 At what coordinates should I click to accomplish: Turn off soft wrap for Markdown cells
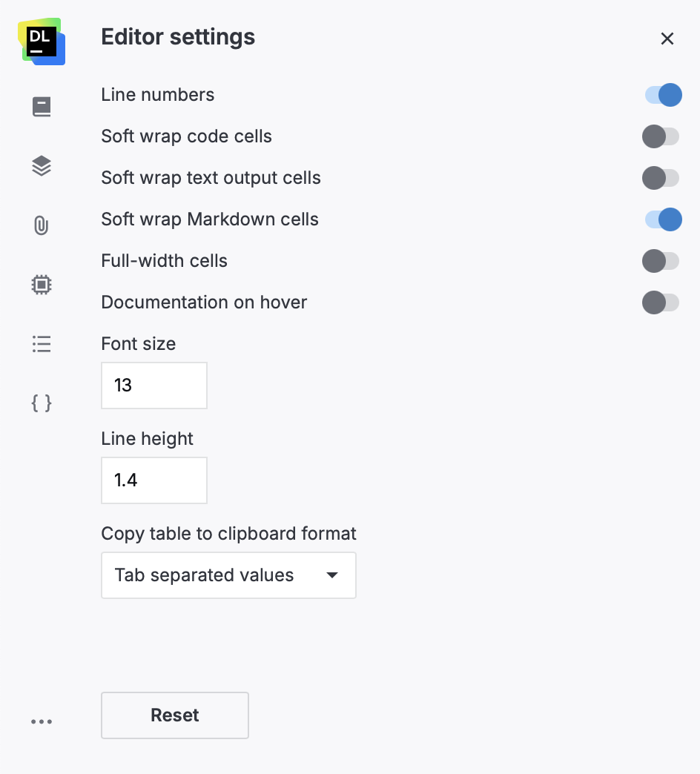pos(661,219)
